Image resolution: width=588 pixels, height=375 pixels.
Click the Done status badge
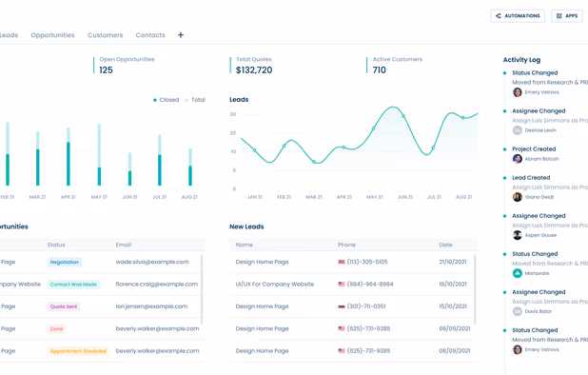57,329
